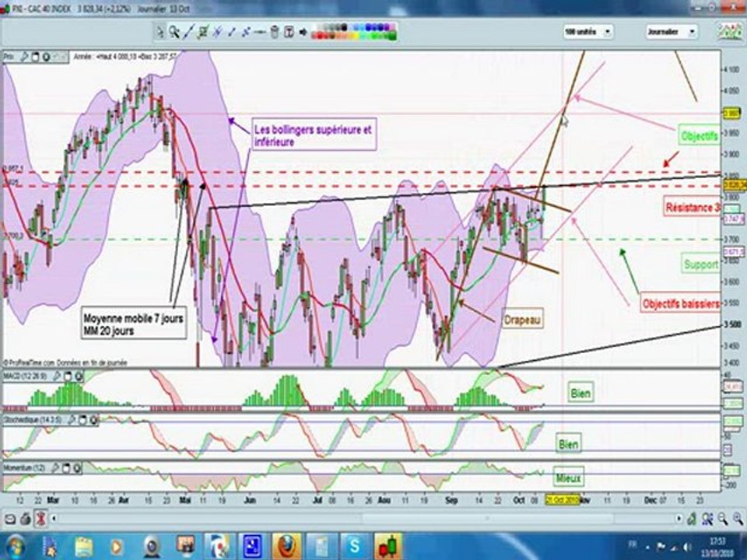Remove the MACD indicator panel
The width and height of the screenshot is (747, 560).
(79, 376)
